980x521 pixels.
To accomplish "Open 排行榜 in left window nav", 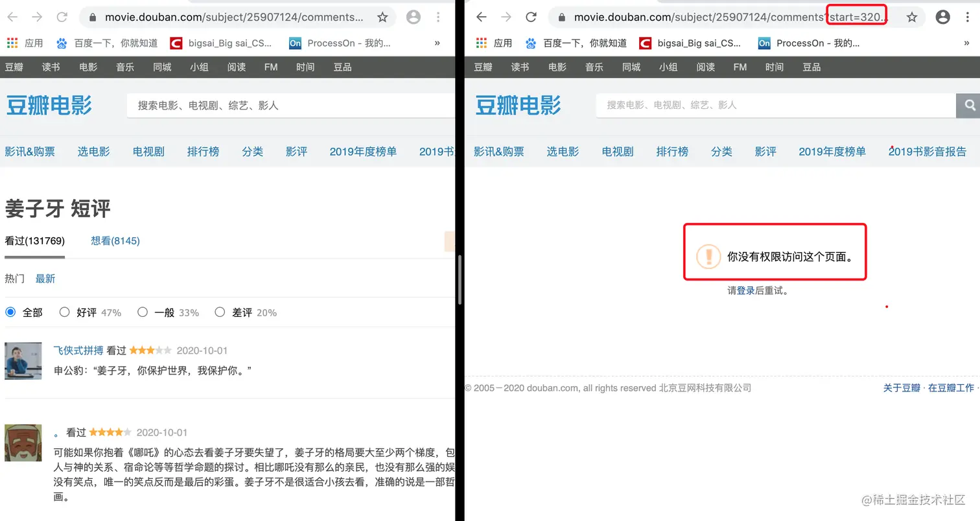I will (x=203, y=152).
